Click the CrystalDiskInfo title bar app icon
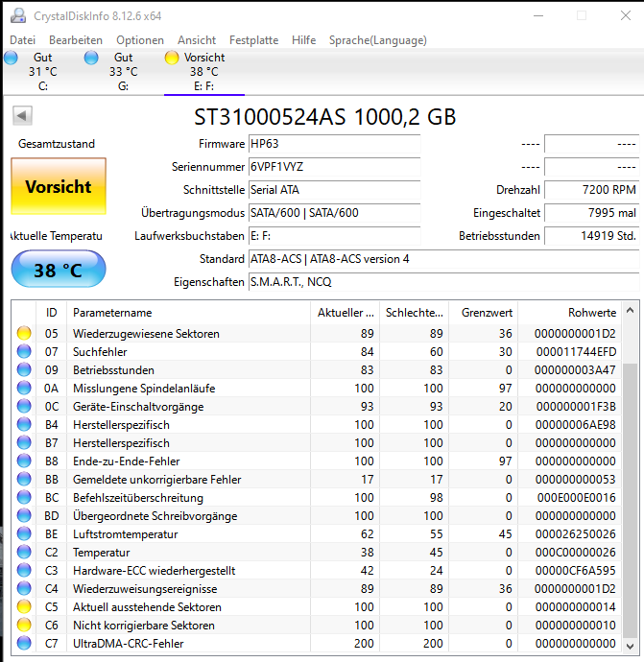 pyautogui.click(x=18, y=15)
